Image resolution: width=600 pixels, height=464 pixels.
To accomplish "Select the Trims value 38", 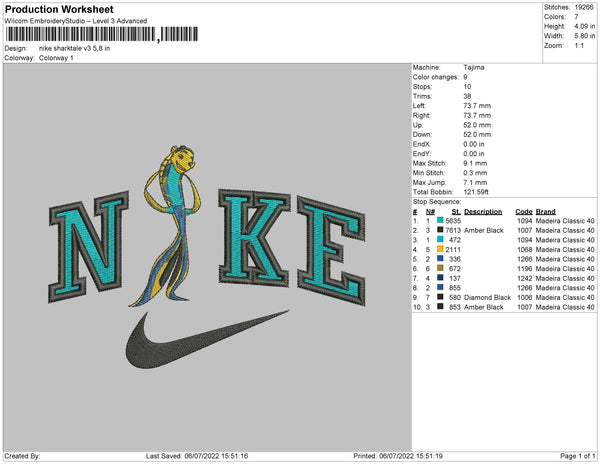I will point(467,96).
